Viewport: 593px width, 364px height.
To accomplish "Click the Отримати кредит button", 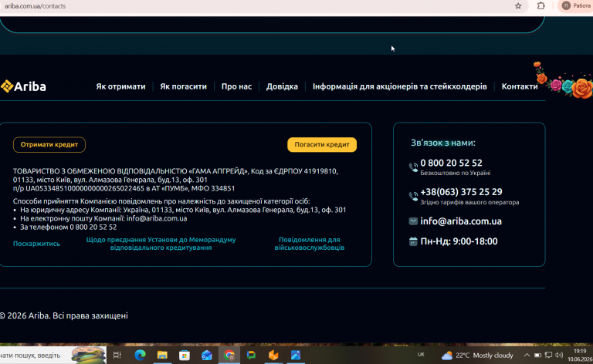I will pos(49,145).
